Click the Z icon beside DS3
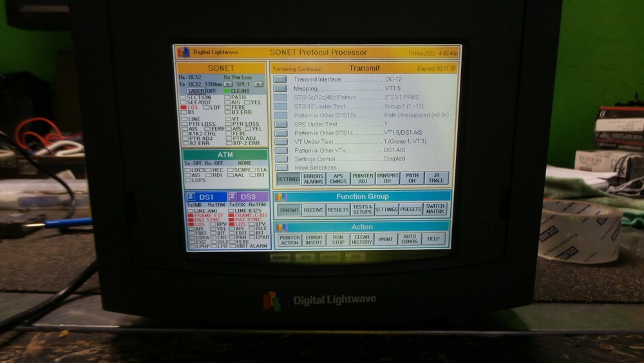The width and height of the screenshot is (644, 363). pos(232,197)
